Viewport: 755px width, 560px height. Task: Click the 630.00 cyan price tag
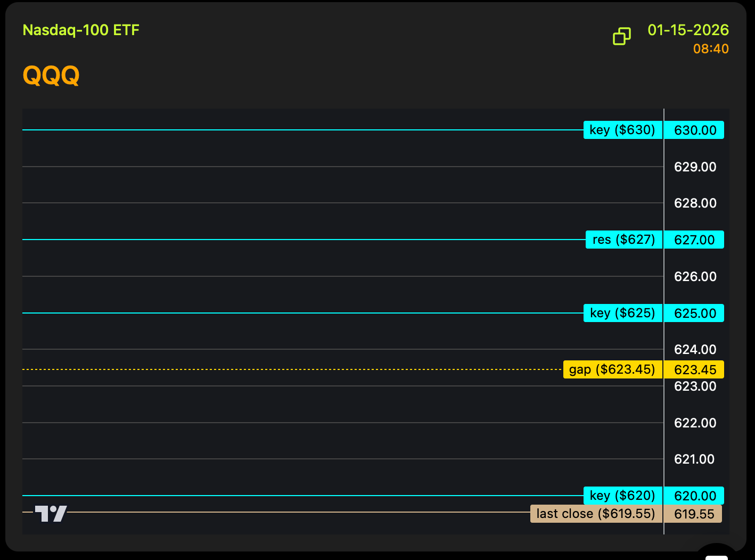point(694,130)
